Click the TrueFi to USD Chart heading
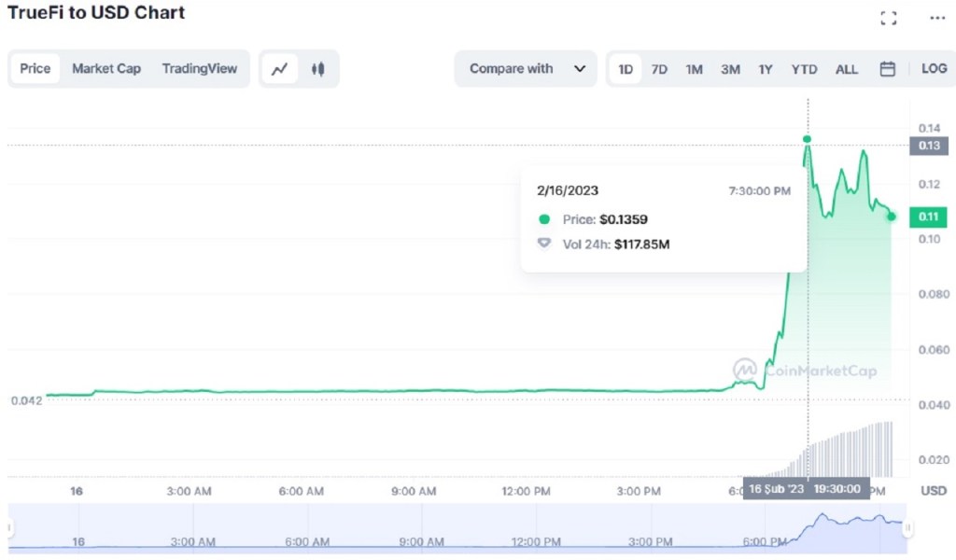 [96, 12]
